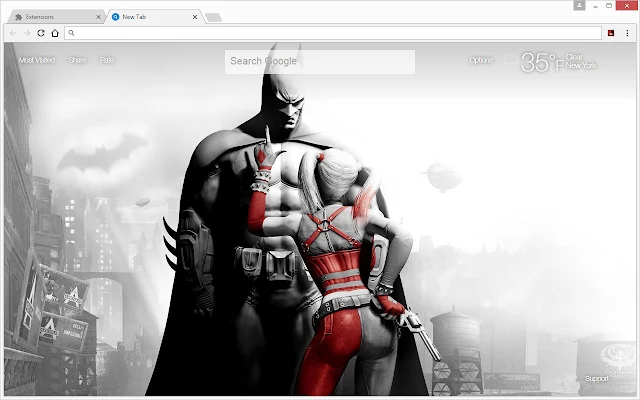Click the New Tab favicon
The width and height of the screenshot is (640, 400).
[x=116, y=17]
